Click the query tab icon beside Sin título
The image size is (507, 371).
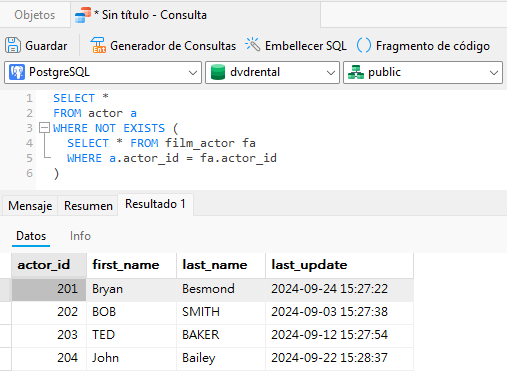pos(83,15)
